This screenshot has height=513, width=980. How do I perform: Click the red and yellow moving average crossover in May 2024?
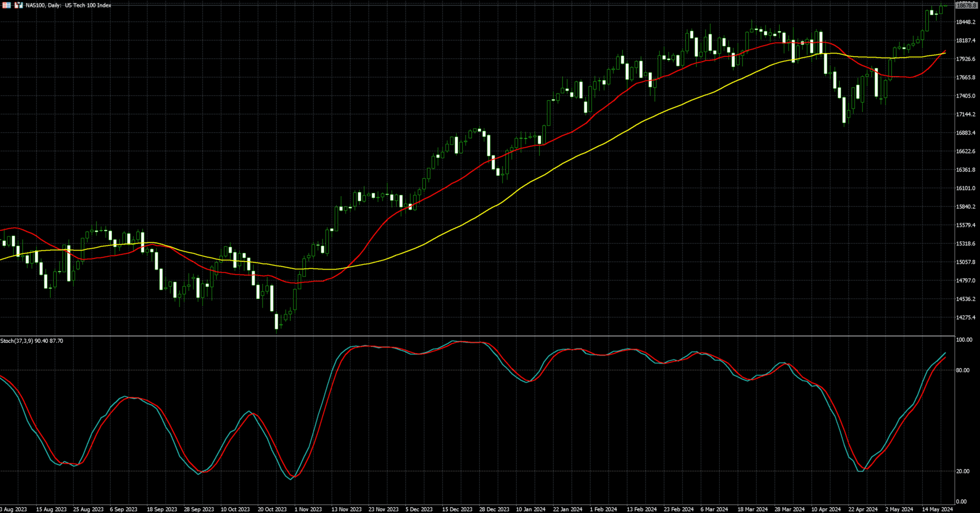tap(944, 53)
